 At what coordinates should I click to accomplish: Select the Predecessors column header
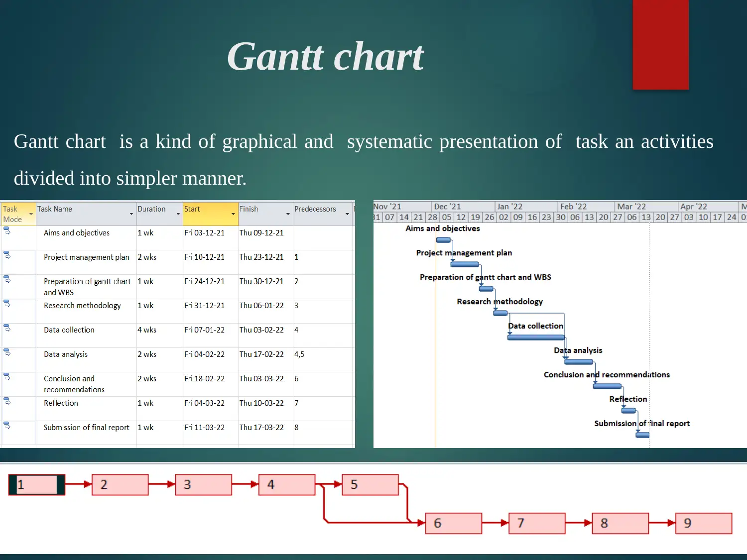coord(323,214)
